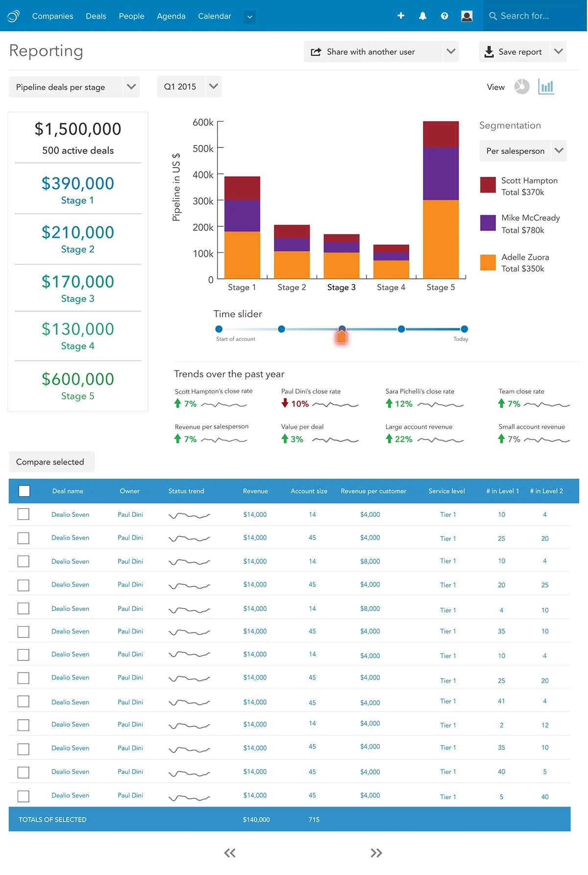Click the Stage 5 bar in chart
Image resolution: width=588 pixels, height=875 pixels.
441,200
